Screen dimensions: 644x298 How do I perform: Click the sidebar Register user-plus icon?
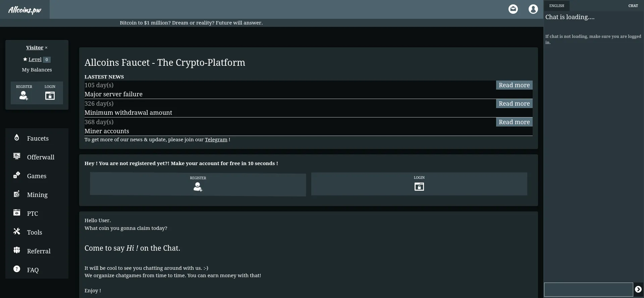[x=24, y=96]
